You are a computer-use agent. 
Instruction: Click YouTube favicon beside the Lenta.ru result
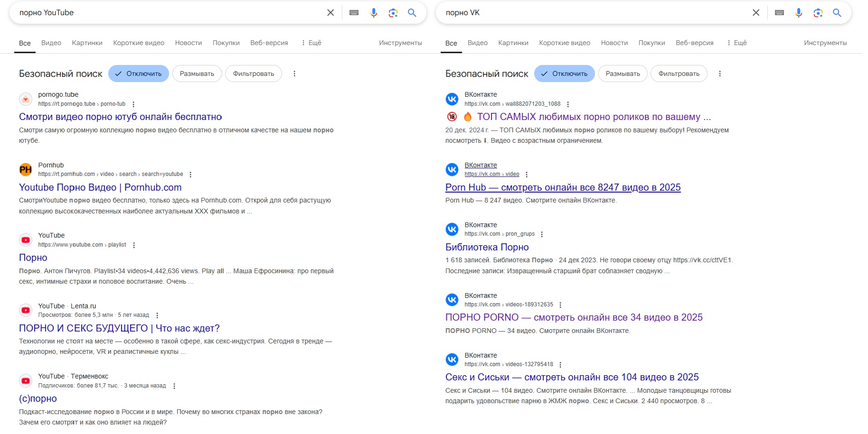[26, 310]
